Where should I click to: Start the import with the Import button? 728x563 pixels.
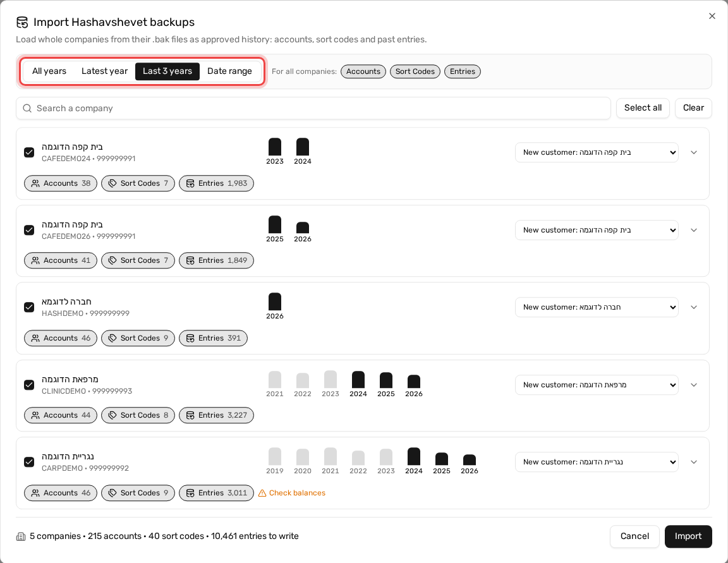(x=688, y=536)
